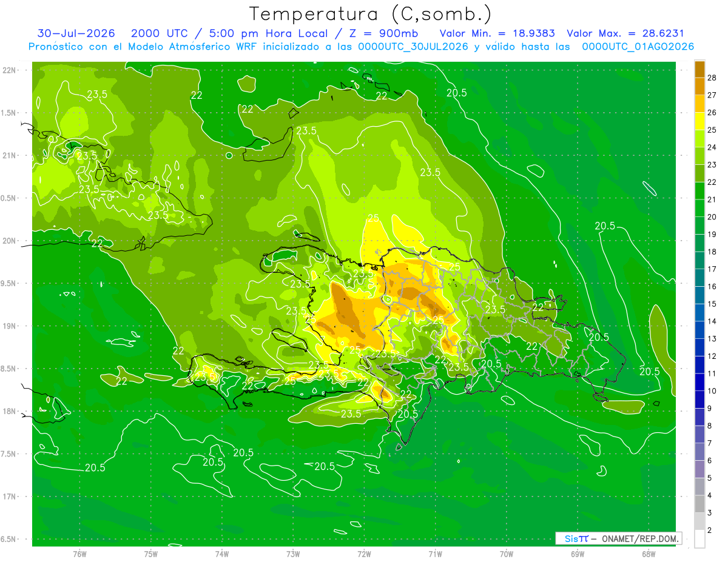
Task: Click yellow legend swatch between 25 and 26
Action: click(x=699, y=121)
